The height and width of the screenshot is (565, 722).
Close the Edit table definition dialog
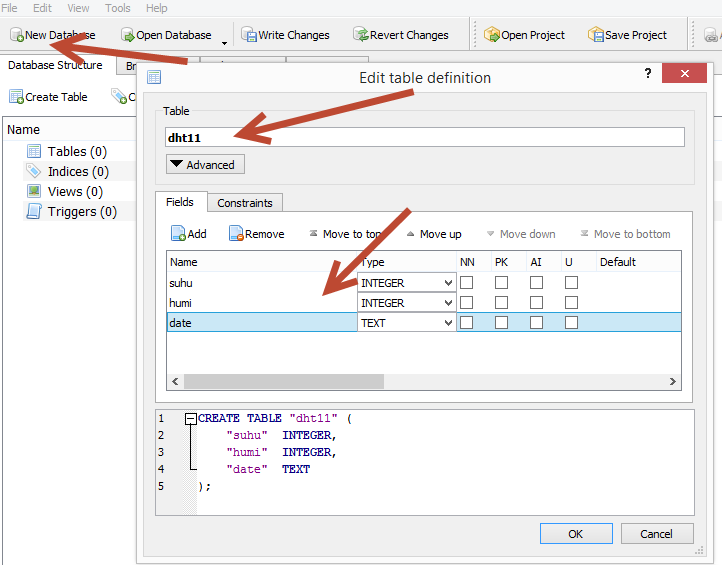[x=684, y=73]
